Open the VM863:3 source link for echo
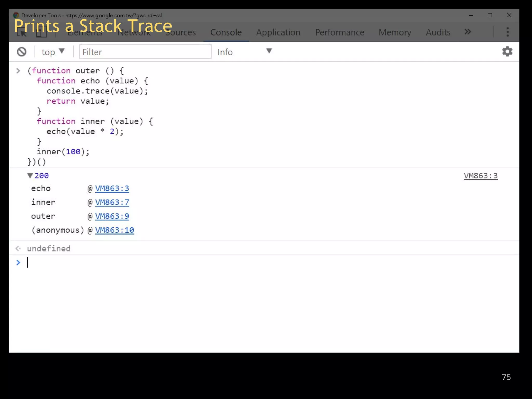This screenshot has height=399, width=532. pyautogui.click(x=112, y=188)
